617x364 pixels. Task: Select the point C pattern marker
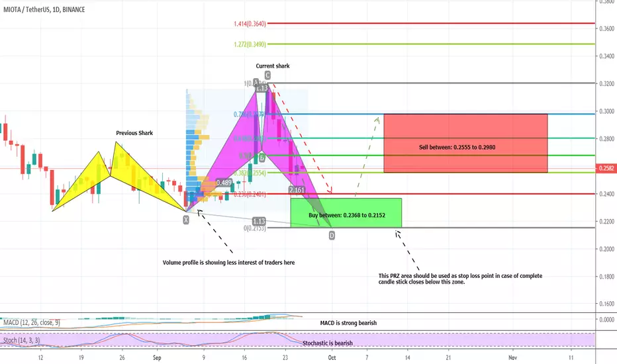click(x=267, y=75)
